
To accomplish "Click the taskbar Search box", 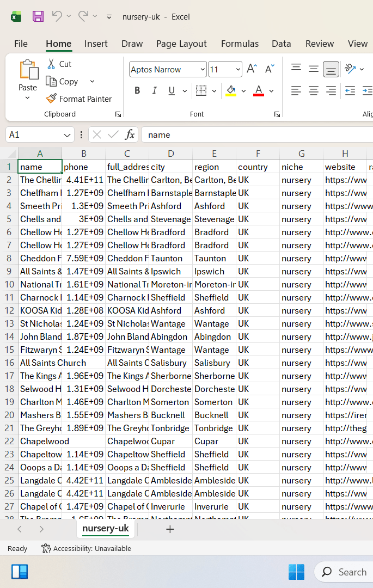I will click(x=344, y=572).
